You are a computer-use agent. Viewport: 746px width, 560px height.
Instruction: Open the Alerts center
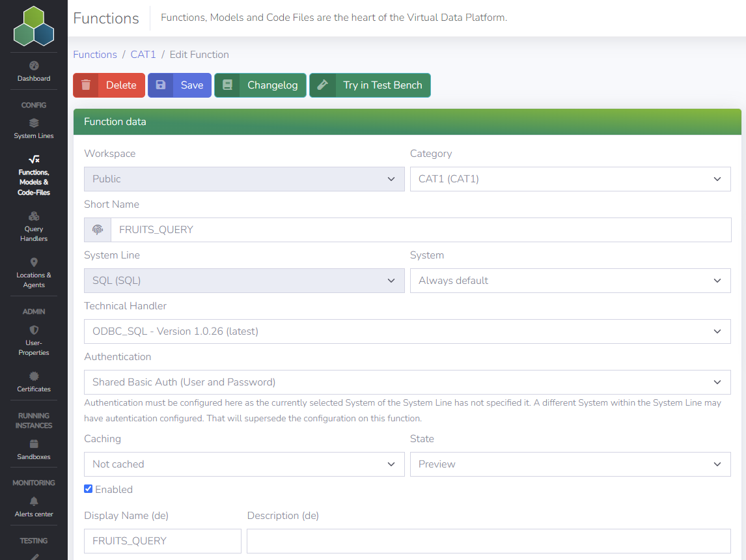click(33, 507)
